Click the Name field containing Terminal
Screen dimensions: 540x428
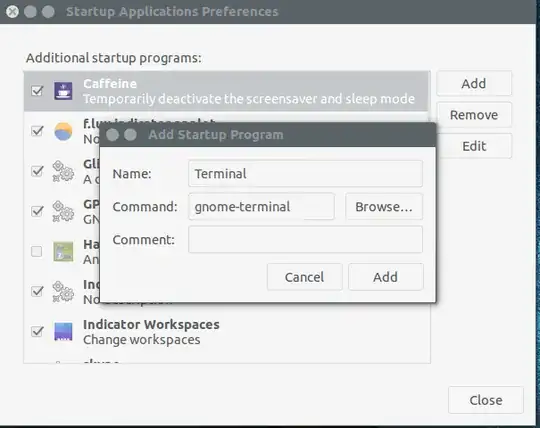click(305, 174)
